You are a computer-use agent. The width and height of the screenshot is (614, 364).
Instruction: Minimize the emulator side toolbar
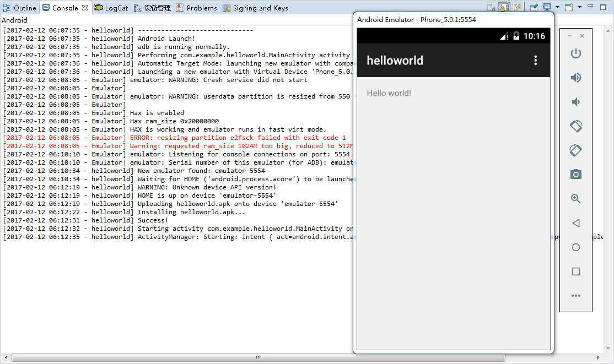[x=570, y=36]
